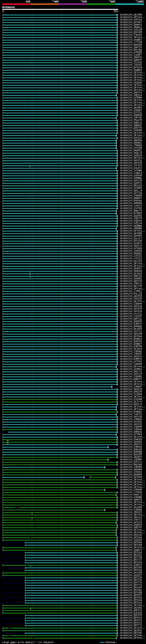The width and height of the screenshot is (146, 644).
Task: Select label UniRef100_C1EDP7
Action: [131, 55]
